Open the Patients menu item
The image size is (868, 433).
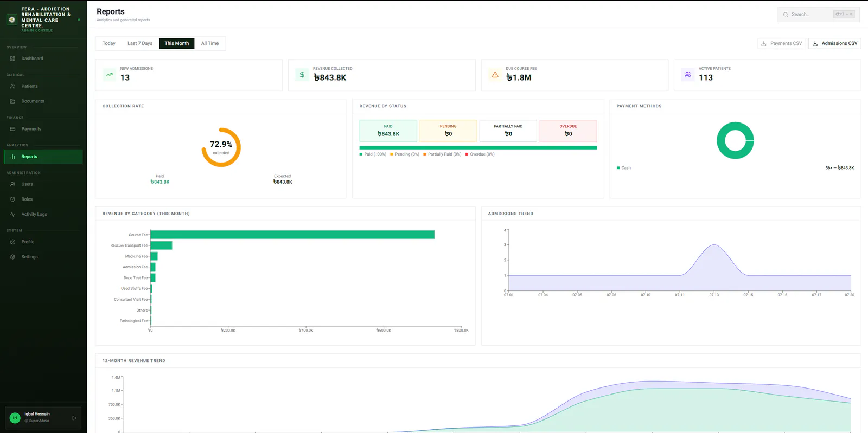tap(43, 86)
